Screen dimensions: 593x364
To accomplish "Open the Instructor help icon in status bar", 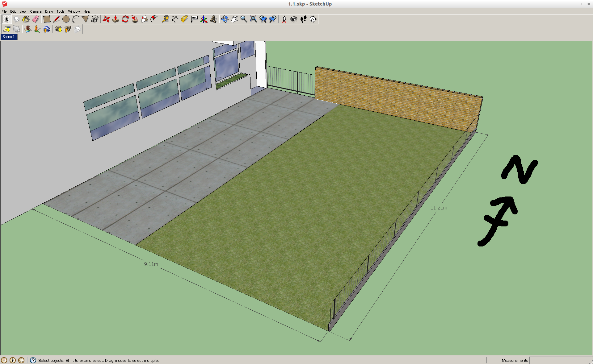I will click(x=33, y=360).
